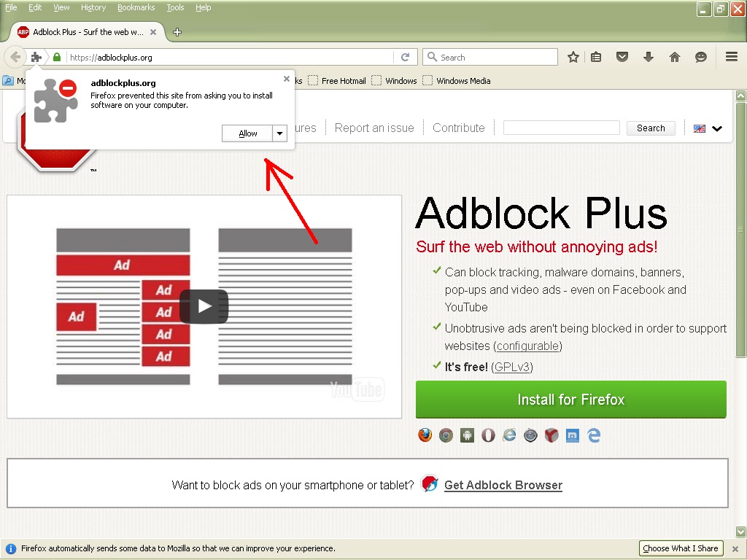Click the back navigation arrow
The image size is (747, 560).
coord(15,57)
